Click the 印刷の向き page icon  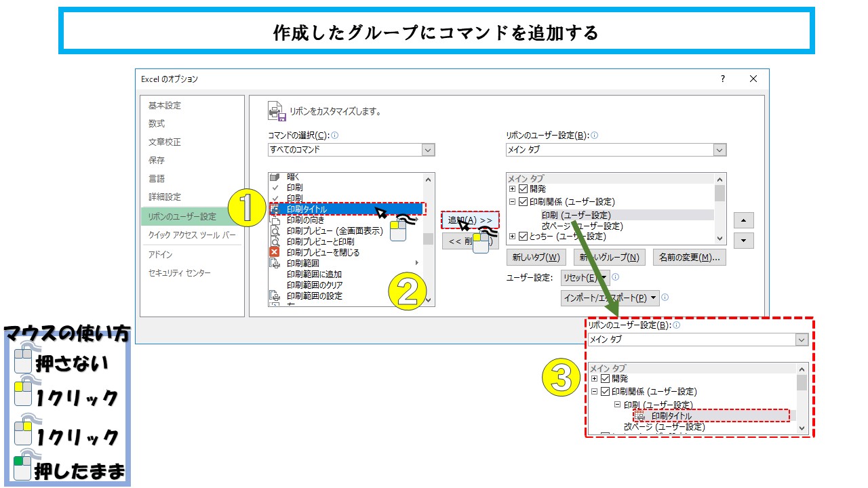click(x=275, y=220)
